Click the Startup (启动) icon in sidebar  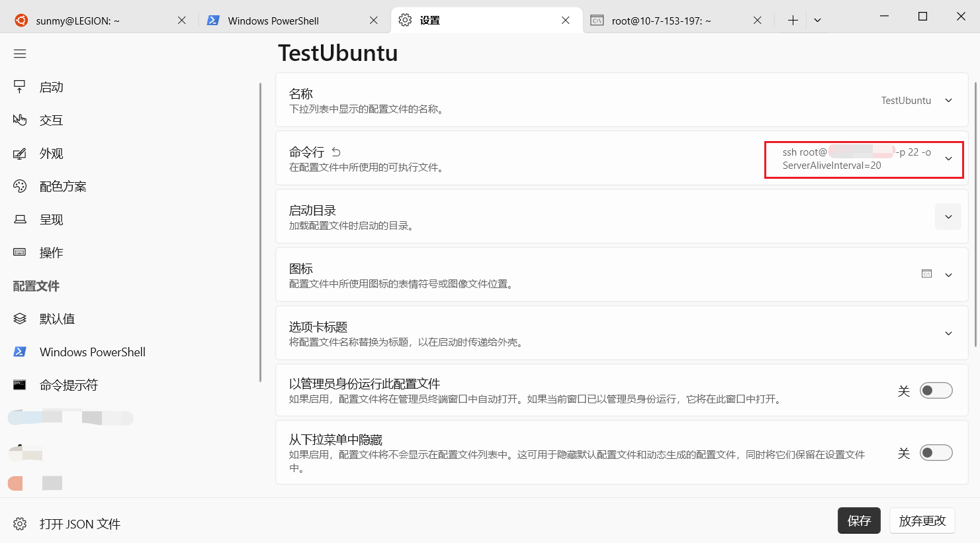(x=20, y=87)
